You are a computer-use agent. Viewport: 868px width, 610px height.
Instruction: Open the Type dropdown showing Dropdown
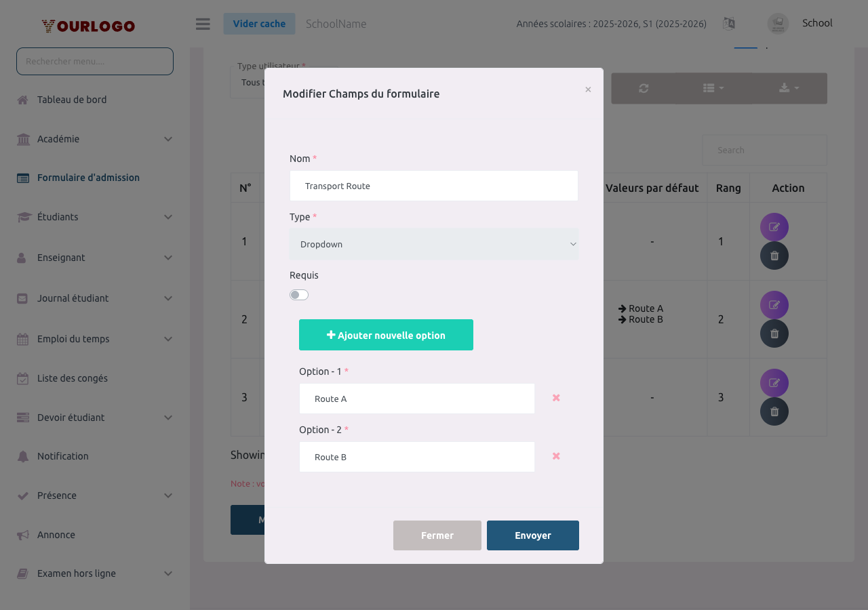[x=434, y=243]
